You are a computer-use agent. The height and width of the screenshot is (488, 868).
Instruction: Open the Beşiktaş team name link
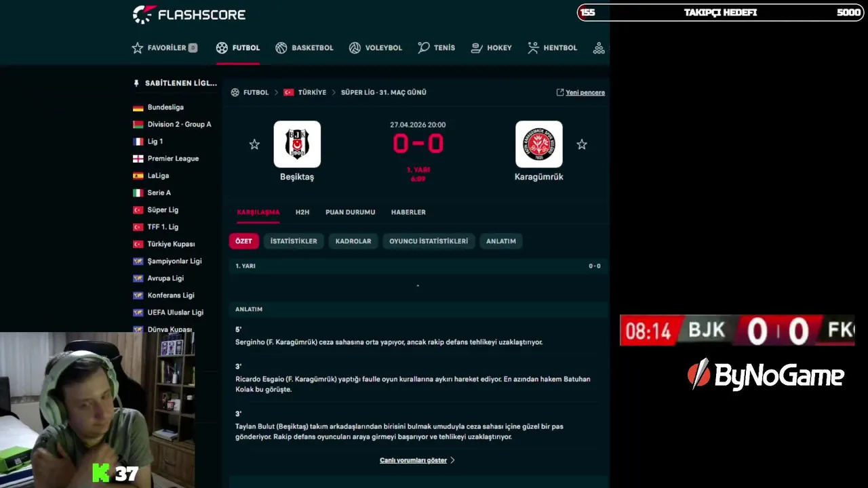tap(297, 177)
